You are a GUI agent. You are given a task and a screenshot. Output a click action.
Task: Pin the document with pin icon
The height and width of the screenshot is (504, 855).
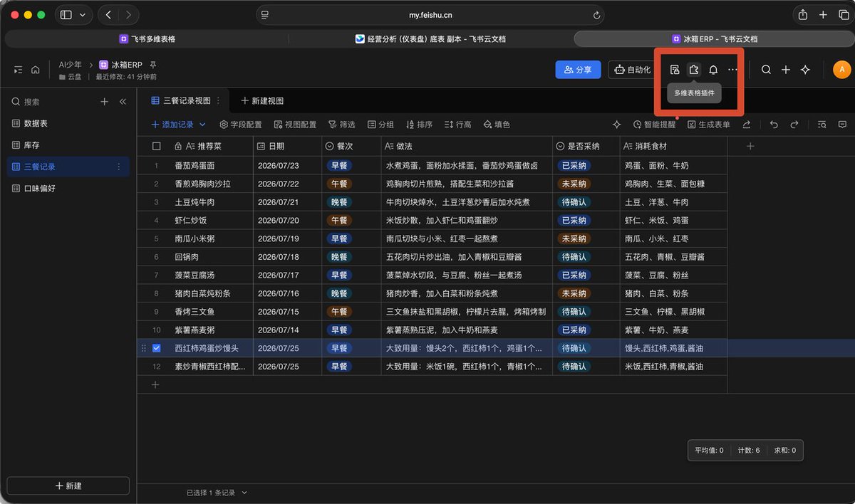(152, 65)
